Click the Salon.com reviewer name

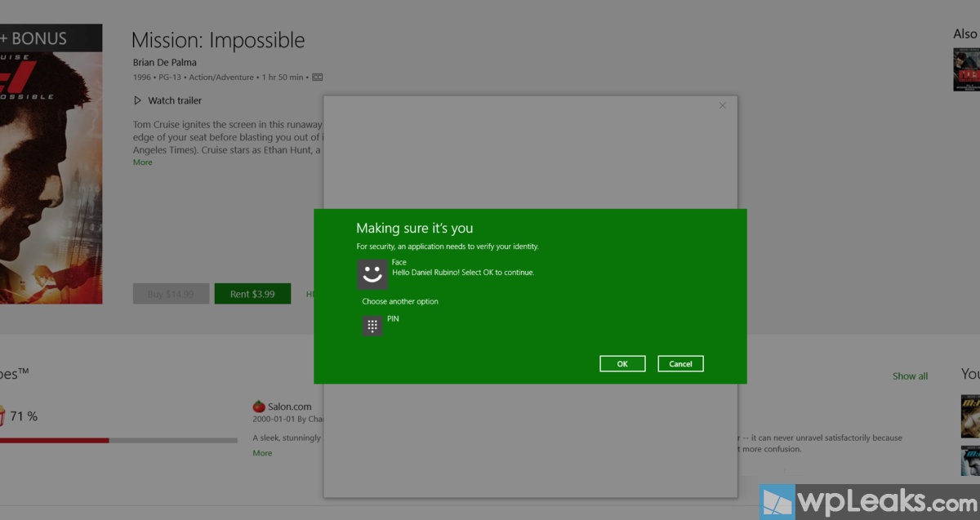[x=290, y=407]
